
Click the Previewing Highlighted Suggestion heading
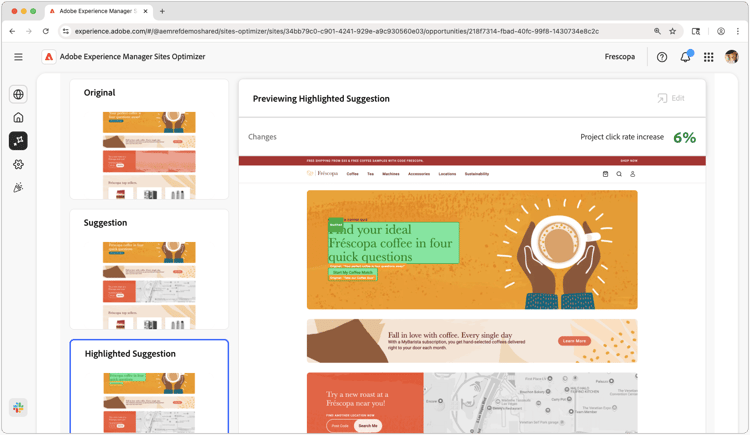pyautogui.click(x=321, y=99)
